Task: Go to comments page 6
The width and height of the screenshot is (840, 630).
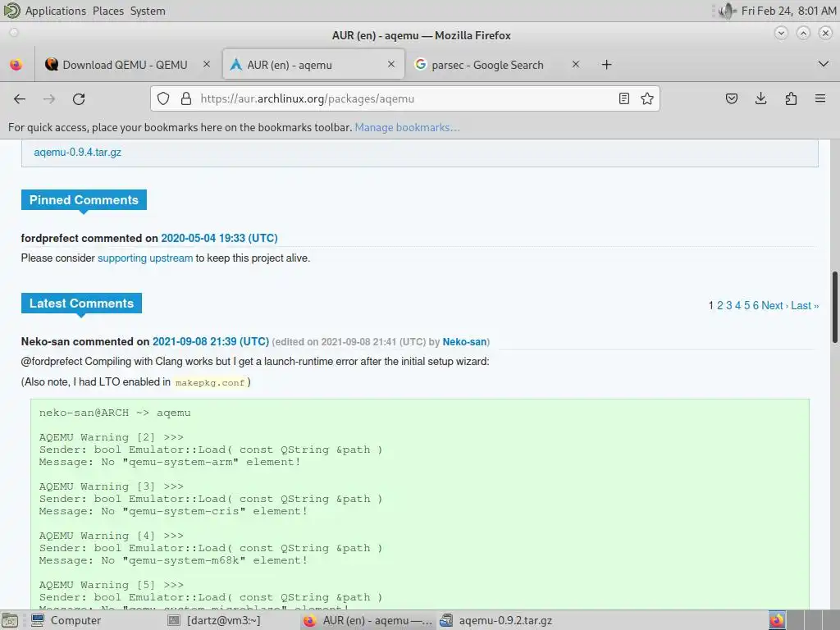Action: coord(756,305)
